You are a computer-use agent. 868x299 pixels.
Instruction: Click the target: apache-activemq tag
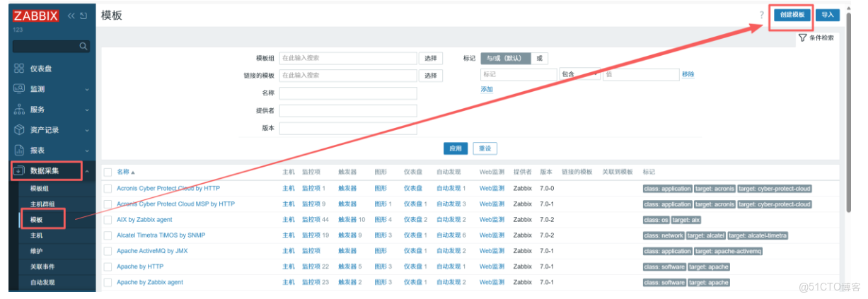tap(728, 252)
